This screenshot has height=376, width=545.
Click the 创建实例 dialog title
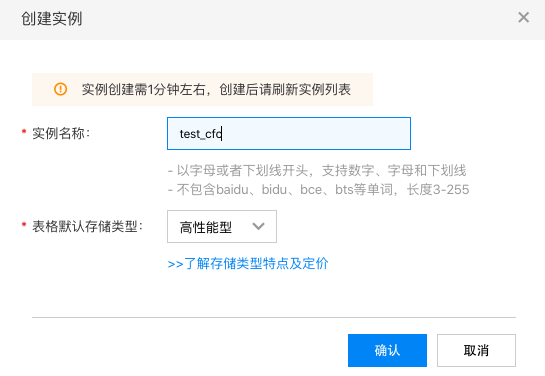[x=51, y=19]
